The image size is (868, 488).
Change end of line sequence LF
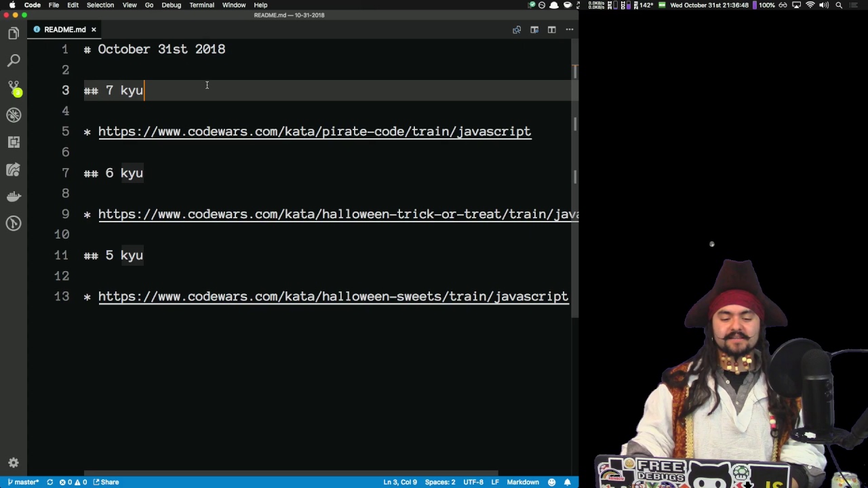tap(495, 482)
